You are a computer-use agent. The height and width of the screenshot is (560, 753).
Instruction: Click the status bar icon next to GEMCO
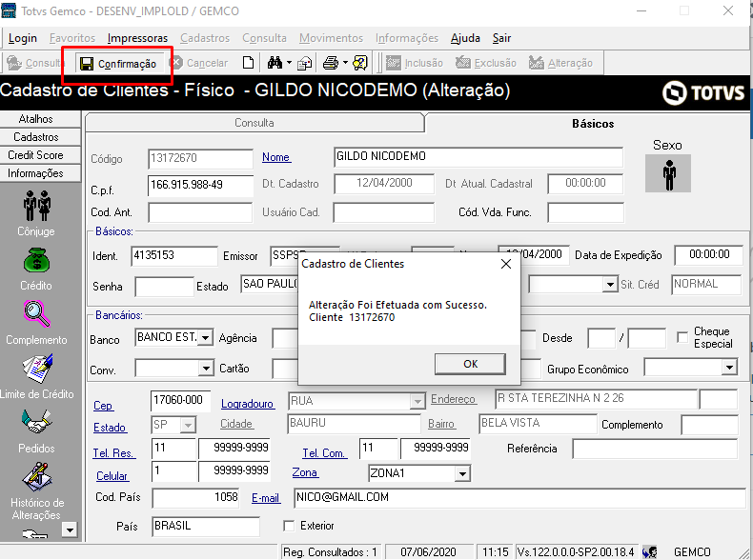click(650, 552)
